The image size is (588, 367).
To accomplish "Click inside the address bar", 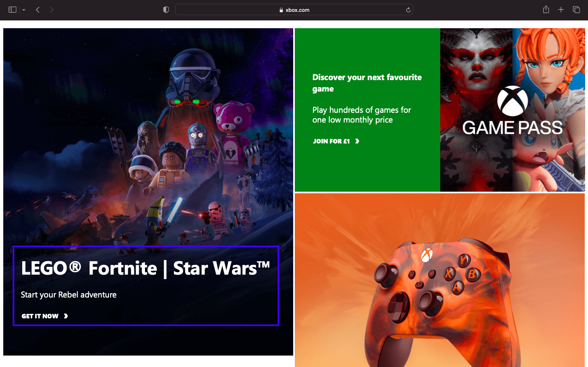I will point(294,9).
